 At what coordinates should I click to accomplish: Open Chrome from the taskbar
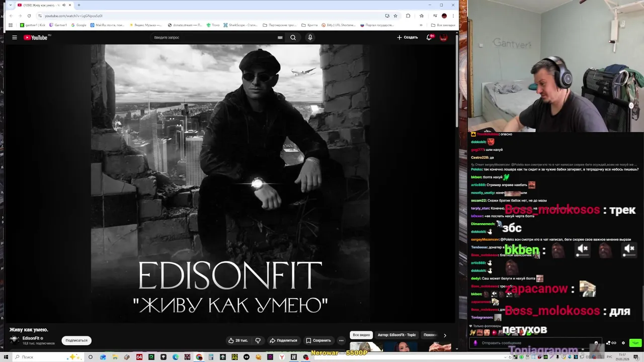[x=199, y=357]
